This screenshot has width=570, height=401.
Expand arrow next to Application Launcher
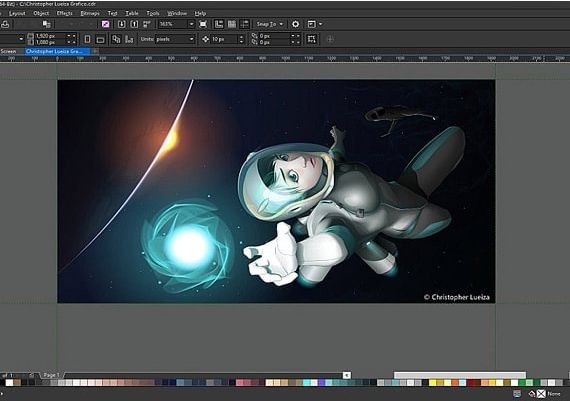320,24
